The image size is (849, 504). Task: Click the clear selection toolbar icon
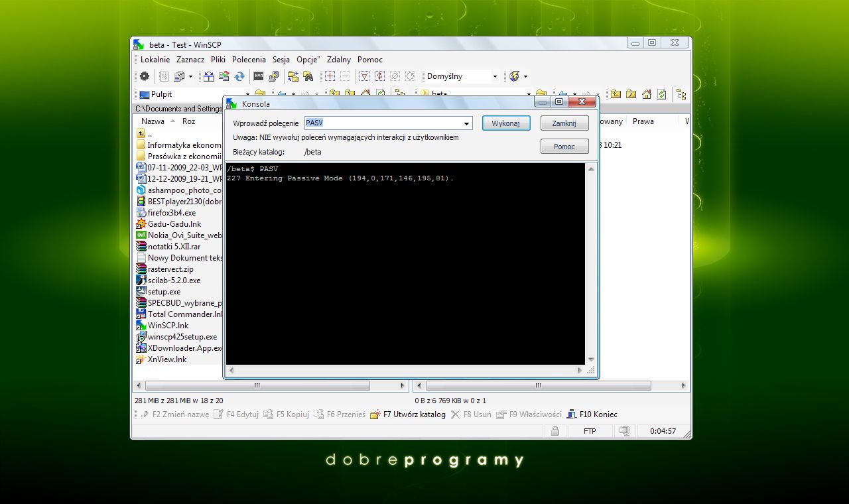(395, 76)
